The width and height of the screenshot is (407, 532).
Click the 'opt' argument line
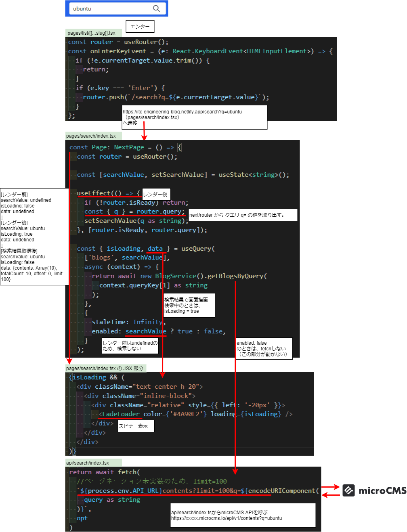coord(82,518)
